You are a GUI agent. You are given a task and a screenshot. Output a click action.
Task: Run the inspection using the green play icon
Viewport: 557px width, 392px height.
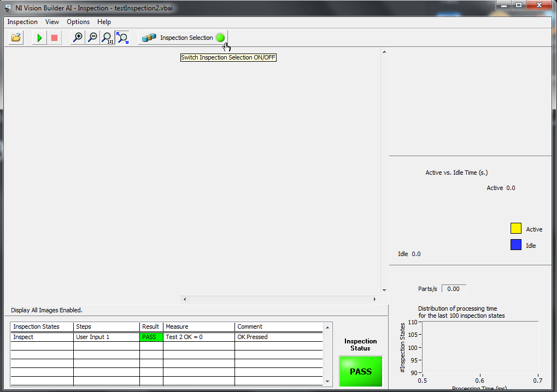click(x=38, y=37)
